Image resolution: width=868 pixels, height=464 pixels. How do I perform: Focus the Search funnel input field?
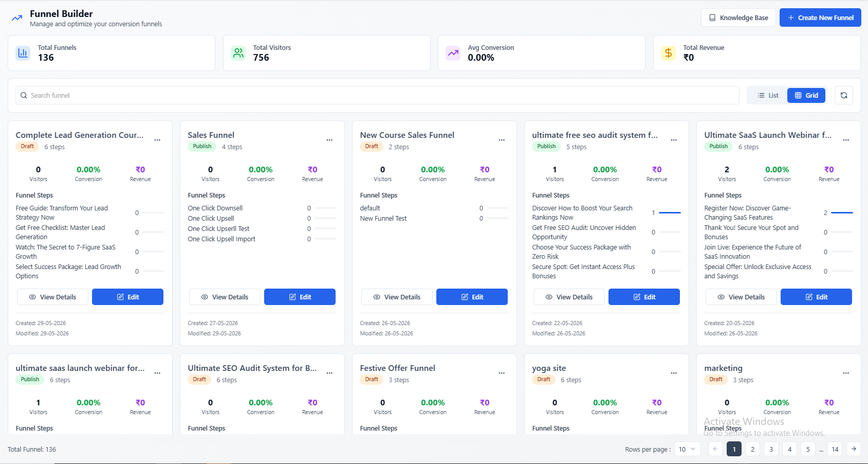point(377,95)
